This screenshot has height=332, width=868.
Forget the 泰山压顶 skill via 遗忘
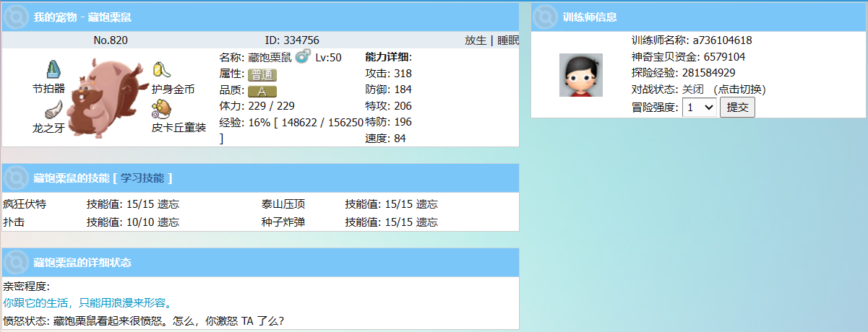coord(427,204)
